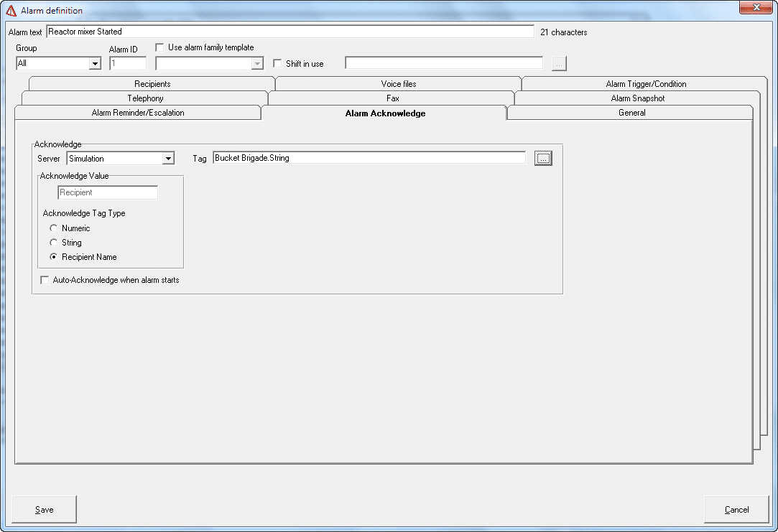Click the shift text field
The width and height of the screenshot is (778, 532).
(x=444, y=63)
